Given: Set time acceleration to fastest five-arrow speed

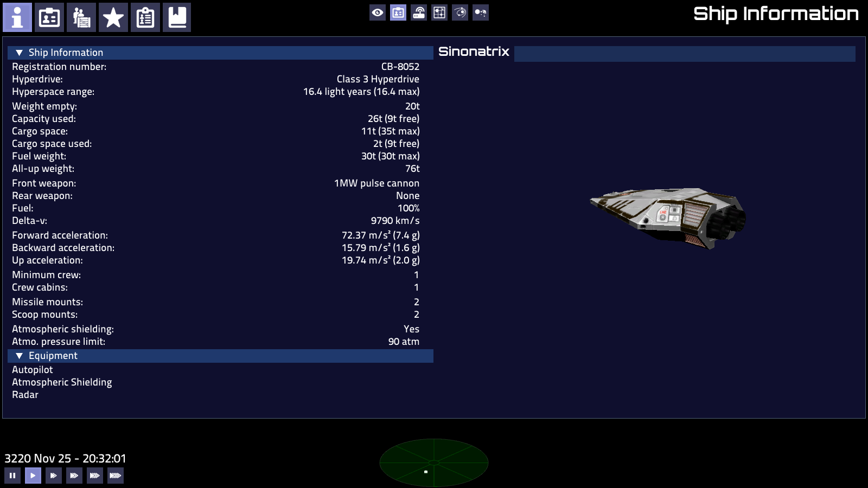Looking at the screenshot, I should point(116,476).
